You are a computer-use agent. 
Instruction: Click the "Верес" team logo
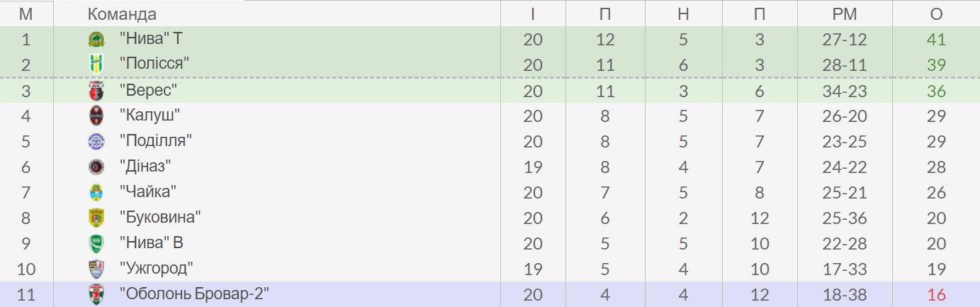coord(96,91)
